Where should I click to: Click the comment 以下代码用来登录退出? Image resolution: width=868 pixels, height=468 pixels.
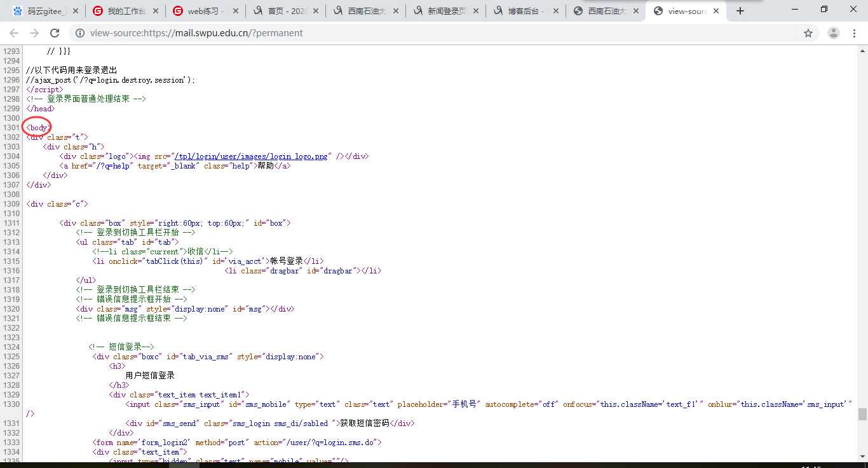click(71, 70)
